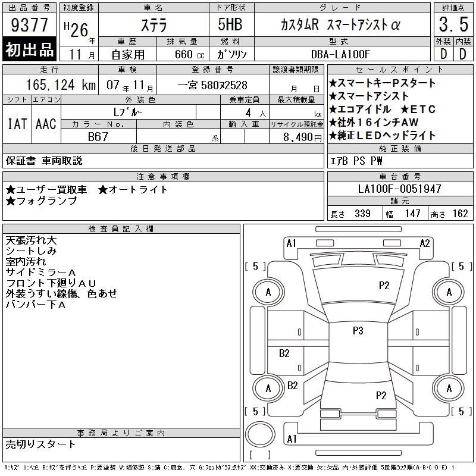Click color number B67
Screen dimensions: 476x476
click(x=98, y=137)
